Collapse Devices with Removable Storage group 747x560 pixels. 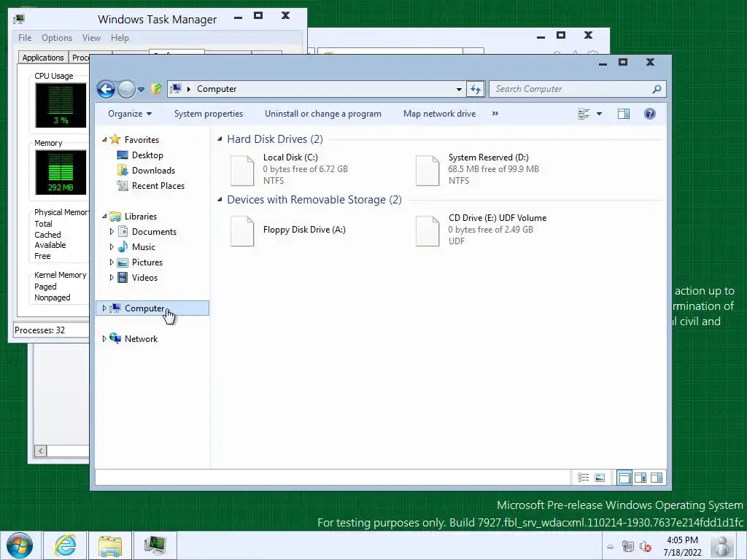(220, 200)
